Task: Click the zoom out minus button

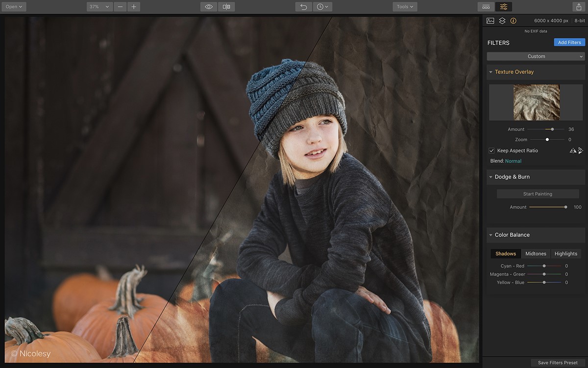Action: point(121,7)
